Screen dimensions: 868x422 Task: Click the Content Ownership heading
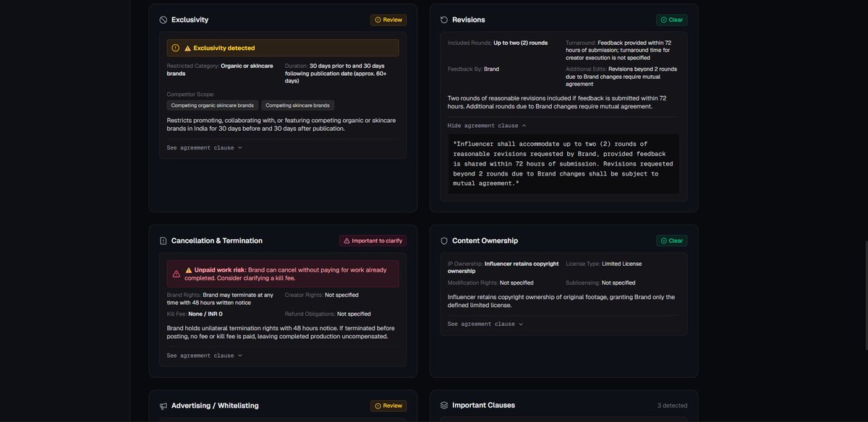click(x=485, y=241)
